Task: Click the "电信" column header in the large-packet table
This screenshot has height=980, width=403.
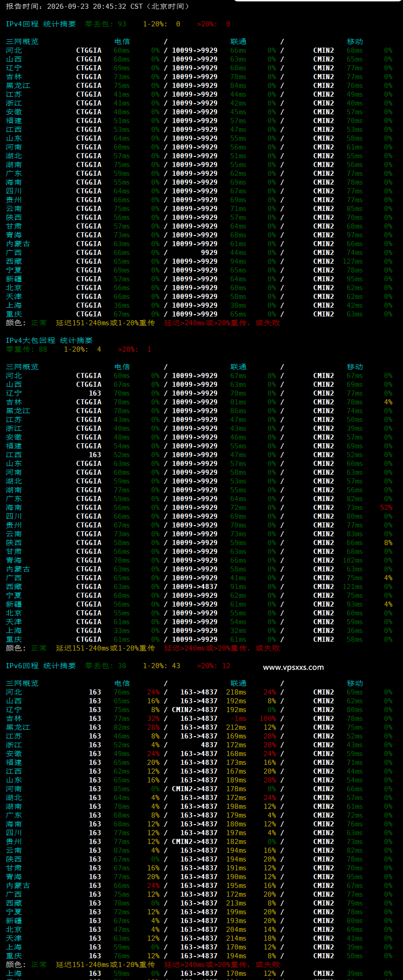Action: (122, 367)
